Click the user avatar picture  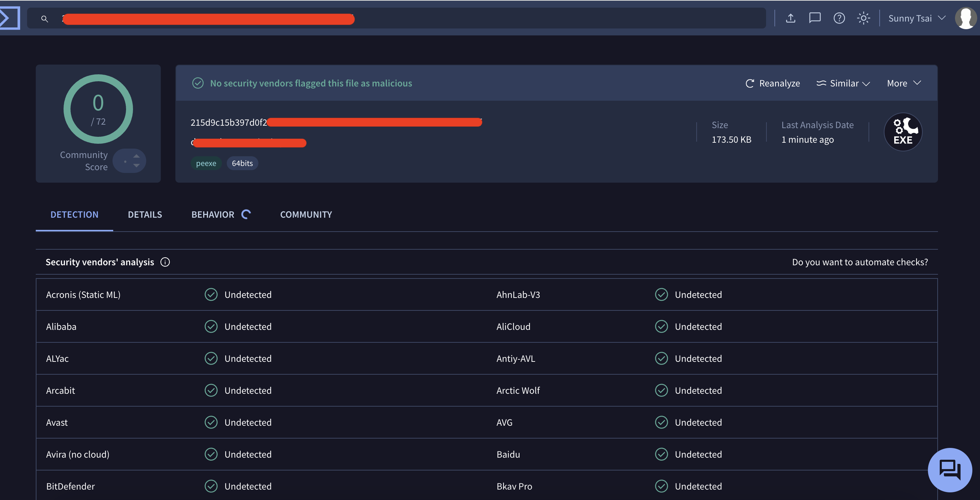[965, 18]
